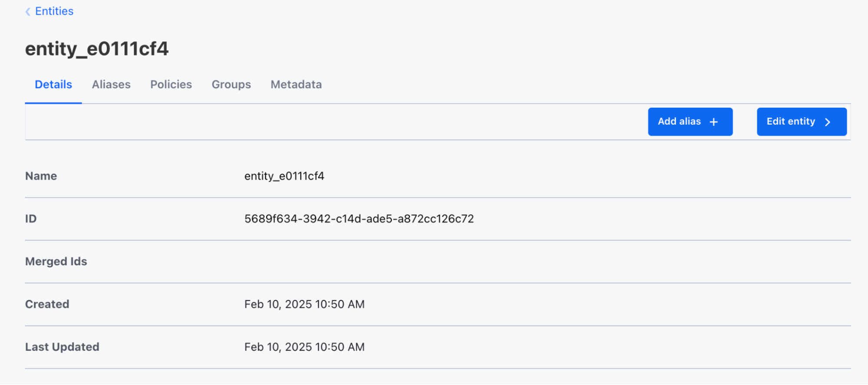
Task: Switch to the Aliases tab
Action: click(111, 84)
